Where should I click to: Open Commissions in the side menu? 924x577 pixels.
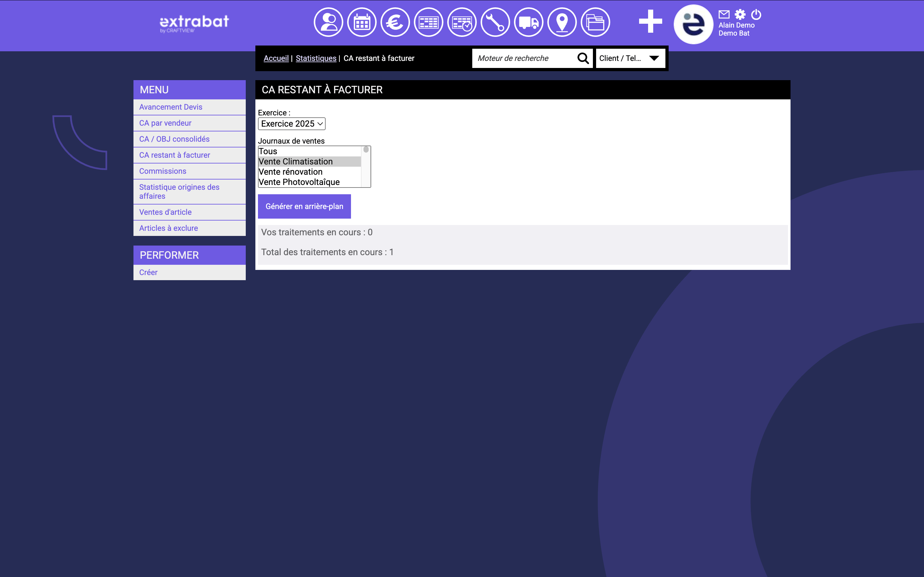[163, 171]
